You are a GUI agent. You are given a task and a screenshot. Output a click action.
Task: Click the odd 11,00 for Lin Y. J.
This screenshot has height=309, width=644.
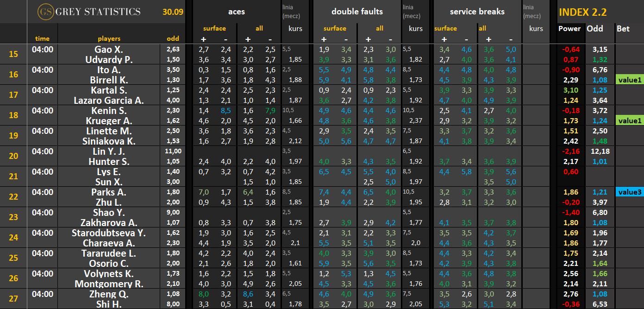(173, 151)
